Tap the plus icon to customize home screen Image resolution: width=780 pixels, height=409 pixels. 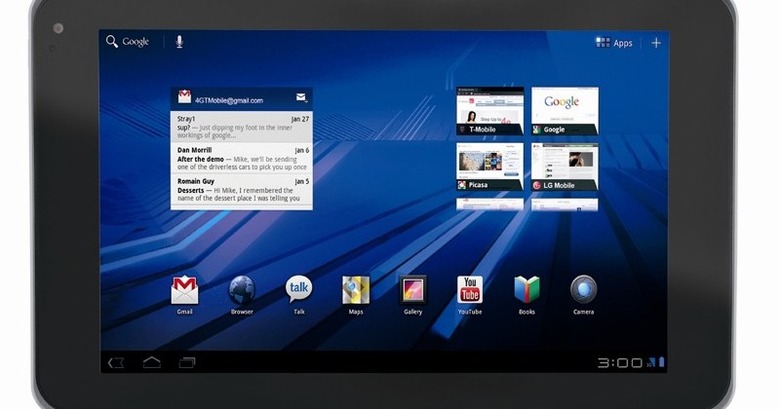656,43
